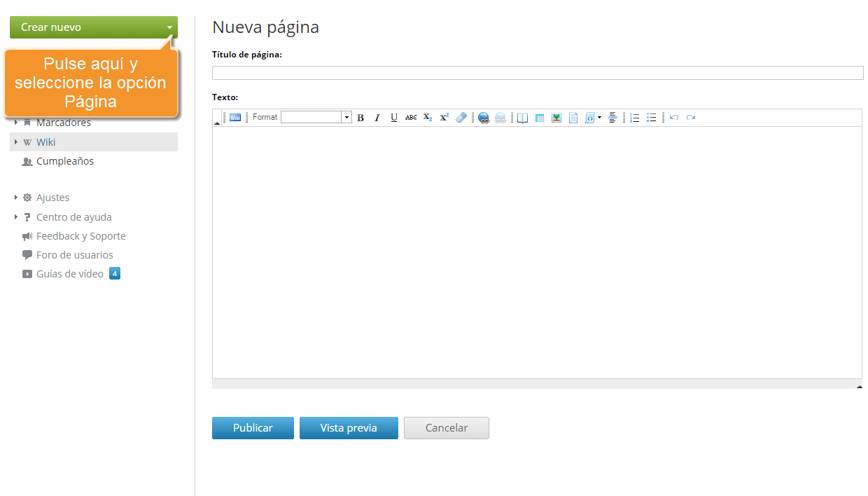The height and width of the screenshot is (496, 868).
Task: Click the remove format eraser icon
Action: click(x=461, y=118)
